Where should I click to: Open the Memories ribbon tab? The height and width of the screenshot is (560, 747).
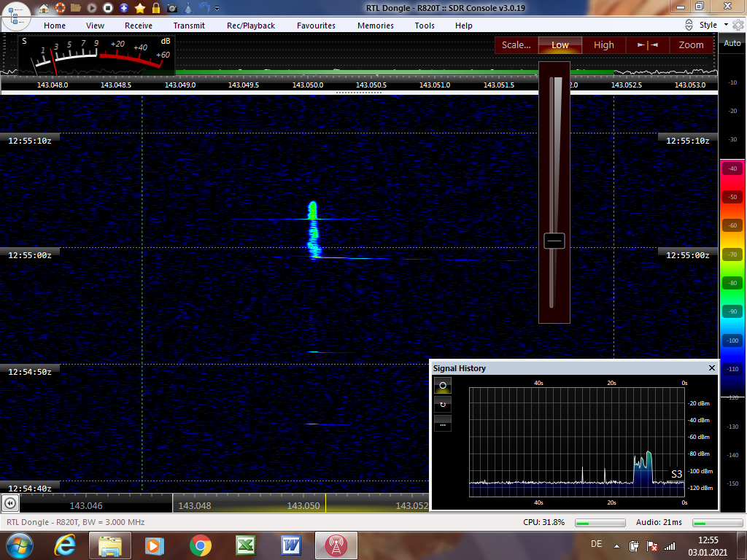(376, 26)
